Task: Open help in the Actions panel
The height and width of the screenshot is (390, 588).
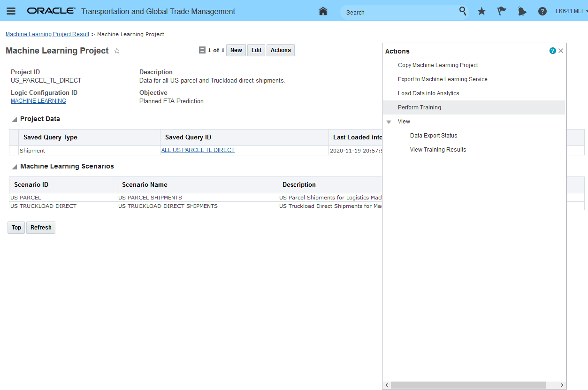Action: pyautogui.click(x=552, y=51)
